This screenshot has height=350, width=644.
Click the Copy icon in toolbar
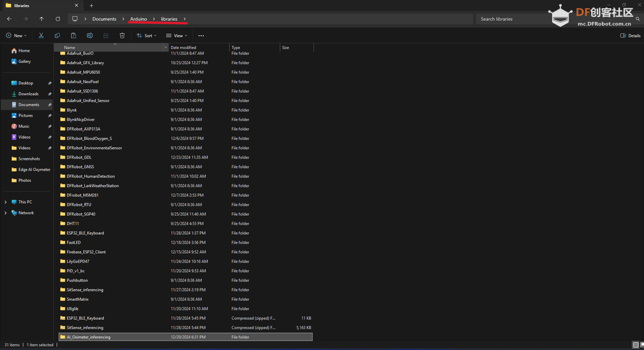tap(57, 36)
